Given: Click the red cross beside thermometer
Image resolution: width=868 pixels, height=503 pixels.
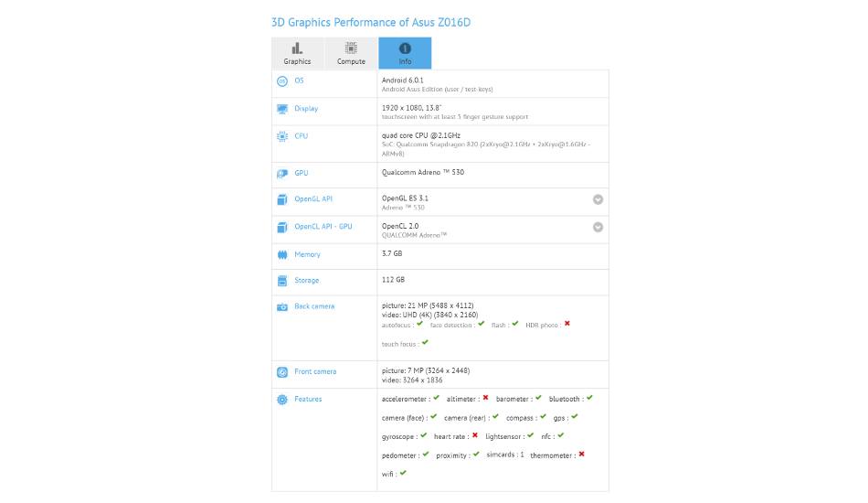Looking at the screenshot, I should click(x=581, y=455).
